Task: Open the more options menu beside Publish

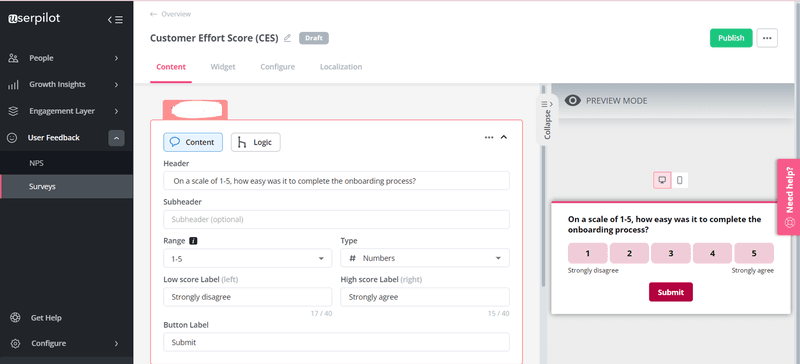Action: (767, 38)
